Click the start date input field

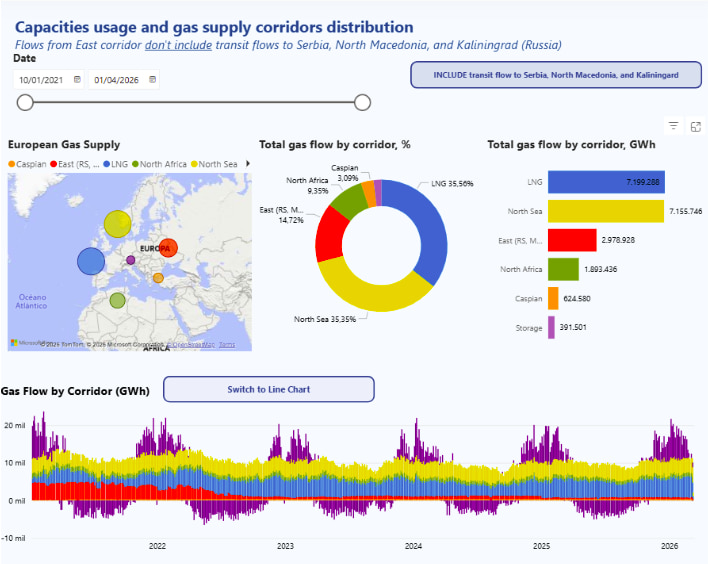[x=44, y=79]
